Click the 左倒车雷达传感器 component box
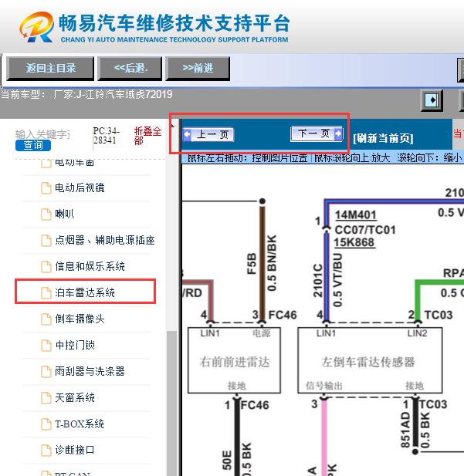 [370, 360]
